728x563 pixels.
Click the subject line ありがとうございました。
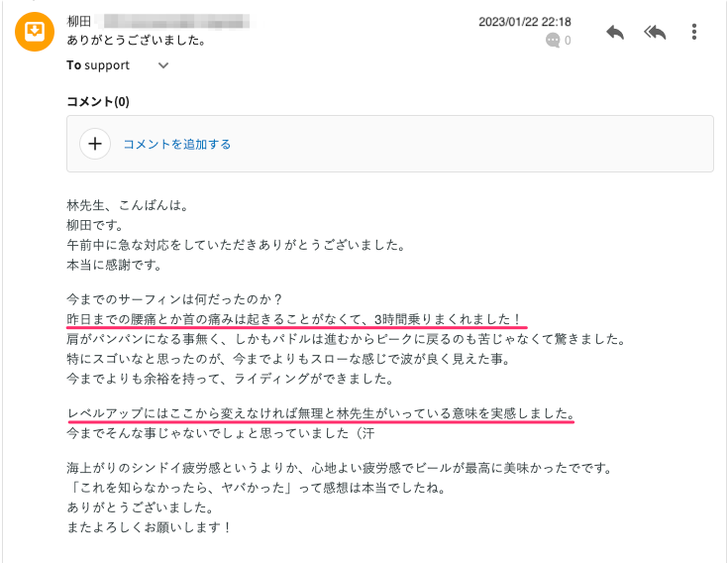(x=137, y=41)
